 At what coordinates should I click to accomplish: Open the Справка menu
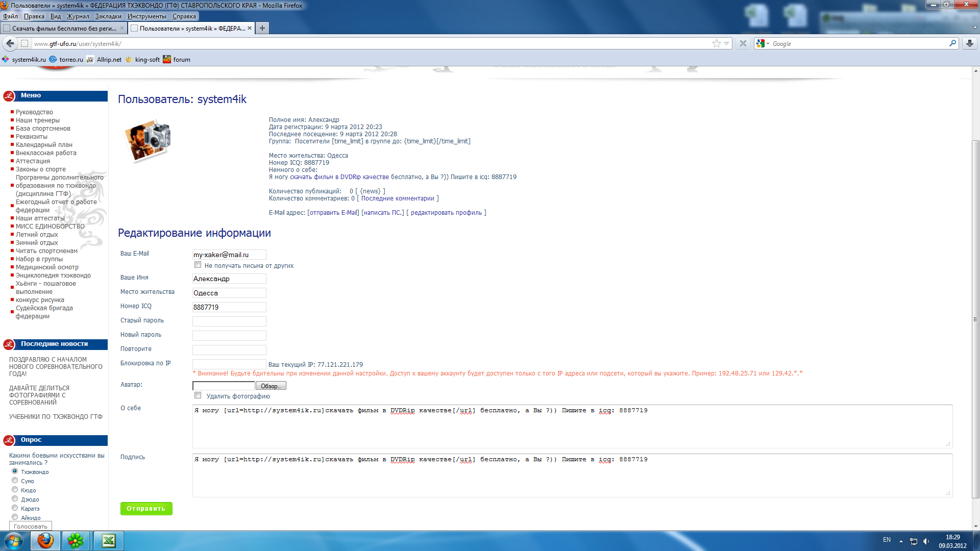coord(184,16)
